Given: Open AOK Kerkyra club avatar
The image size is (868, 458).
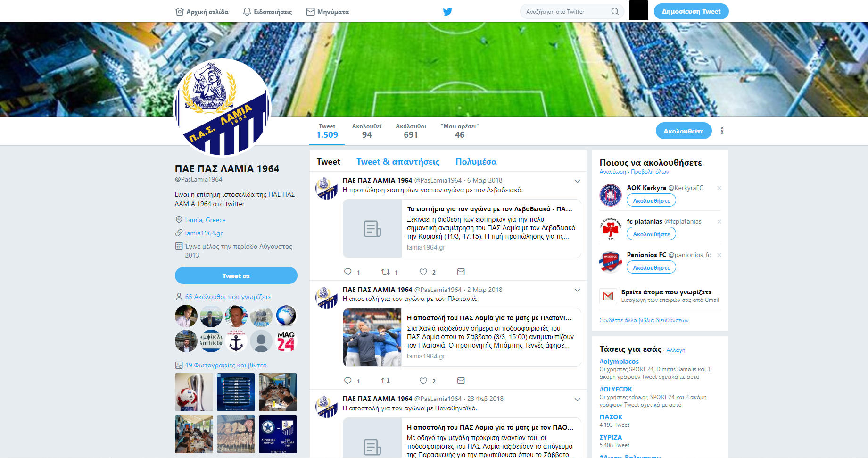Looking at the screenshot, I should tap(611, 195).
